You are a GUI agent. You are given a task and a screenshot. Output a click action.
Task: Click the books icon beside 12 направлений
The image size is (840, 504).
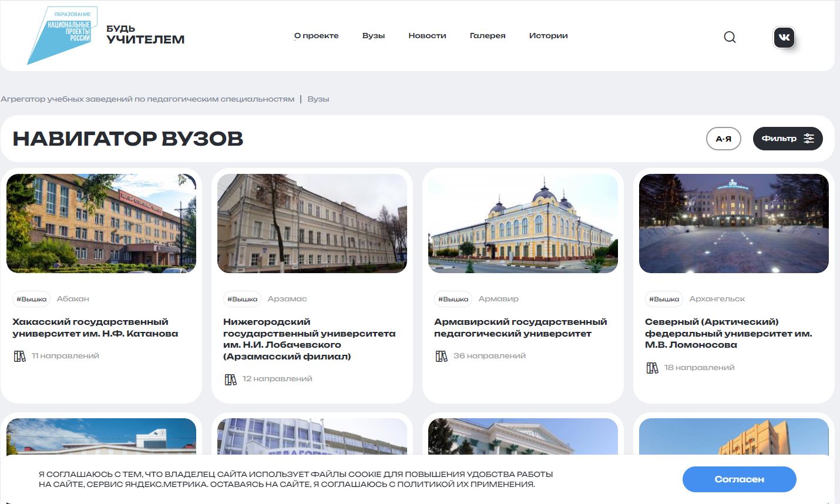(231, 379)
